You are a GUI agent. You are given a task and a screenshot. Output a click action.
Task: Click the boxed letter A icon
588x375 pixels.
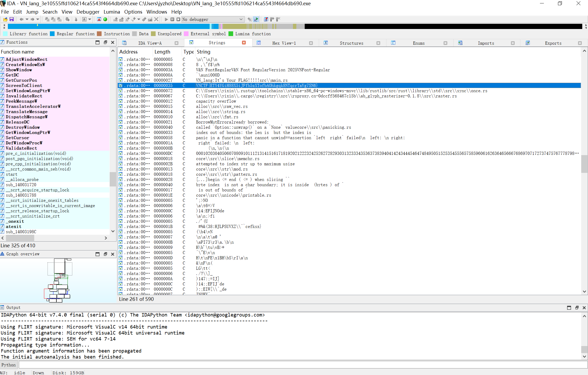pyautogui.click(x=84, y=19)
